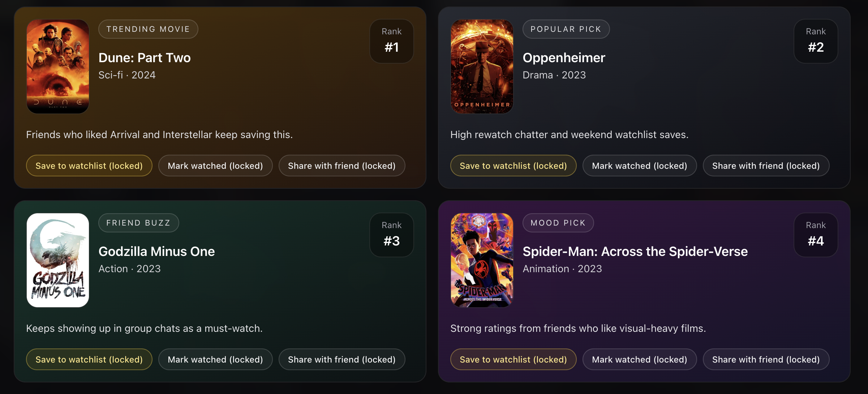Save Spider-Man: Across the Spider-Verse to watchlist
The width and height of the screenshot is (868, 394).
click(x=513, y=359)
